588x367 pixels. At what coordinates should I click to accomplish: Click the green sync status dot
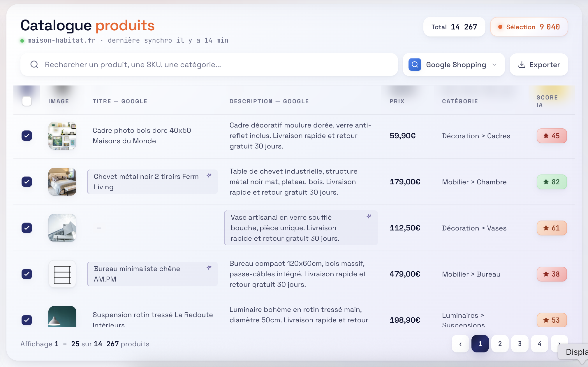pos(22,41)
